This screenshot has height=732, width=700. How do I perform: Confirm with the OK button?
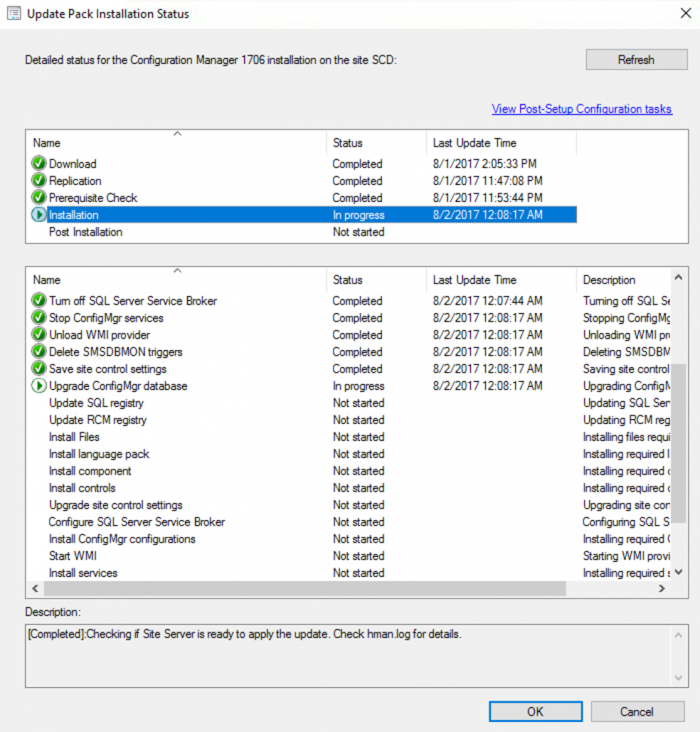(535, 711)
